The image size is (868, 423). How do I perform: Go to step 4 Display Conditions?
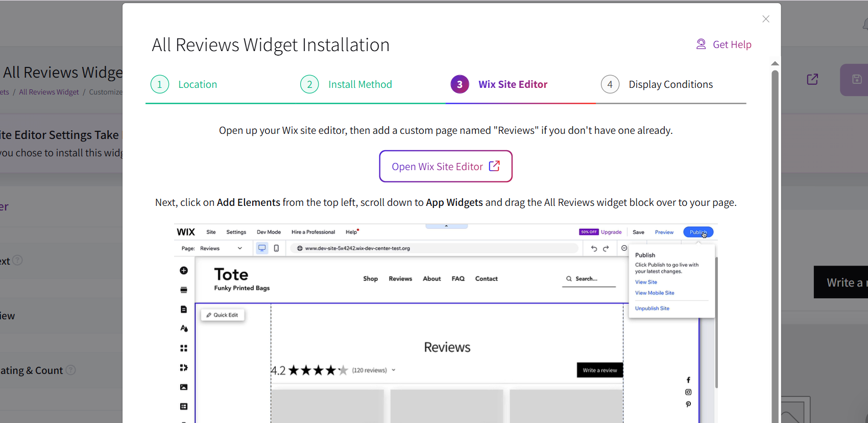click(x=657, y=84)
